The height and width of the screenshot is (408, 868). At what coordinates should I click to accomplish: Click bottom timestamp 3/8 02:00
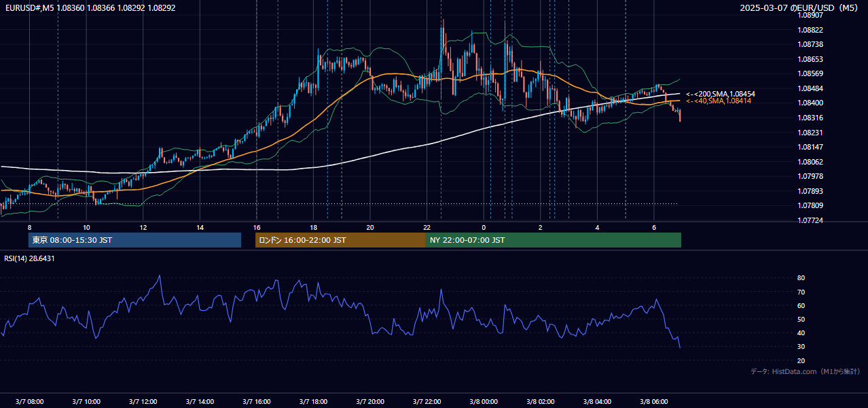(x=541, y=402)
